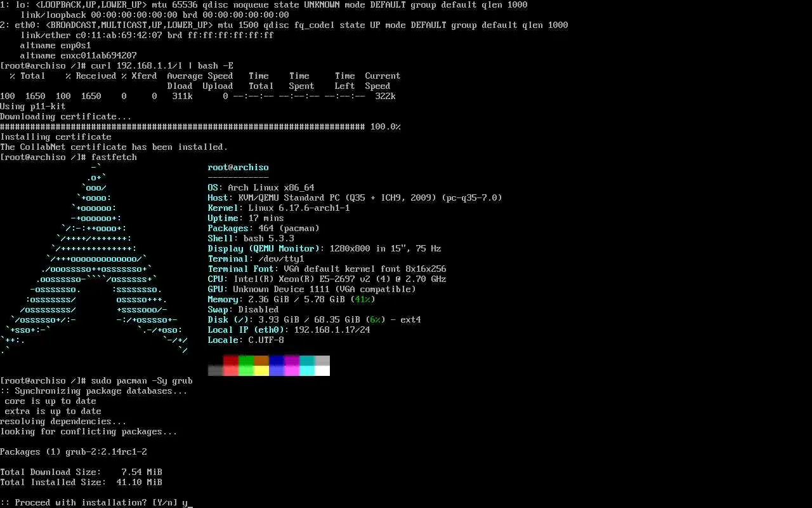Click the 'OS: Arch Linux x86_64' line
Screen dimensions: 812x508
tap(261, 188)
